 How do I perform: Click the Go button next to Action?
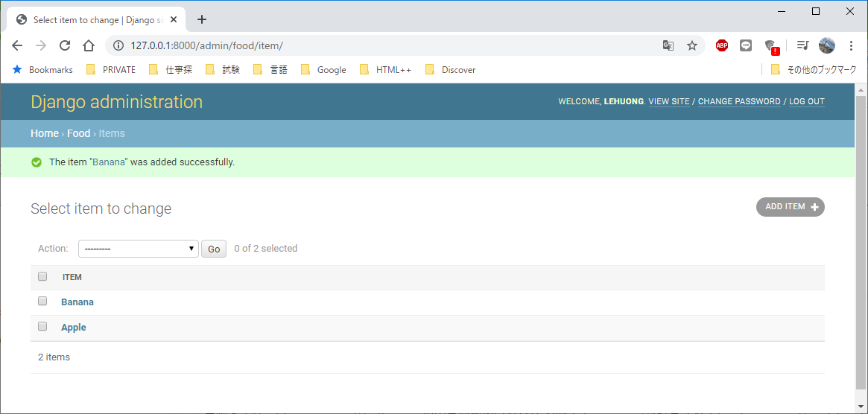214,249
